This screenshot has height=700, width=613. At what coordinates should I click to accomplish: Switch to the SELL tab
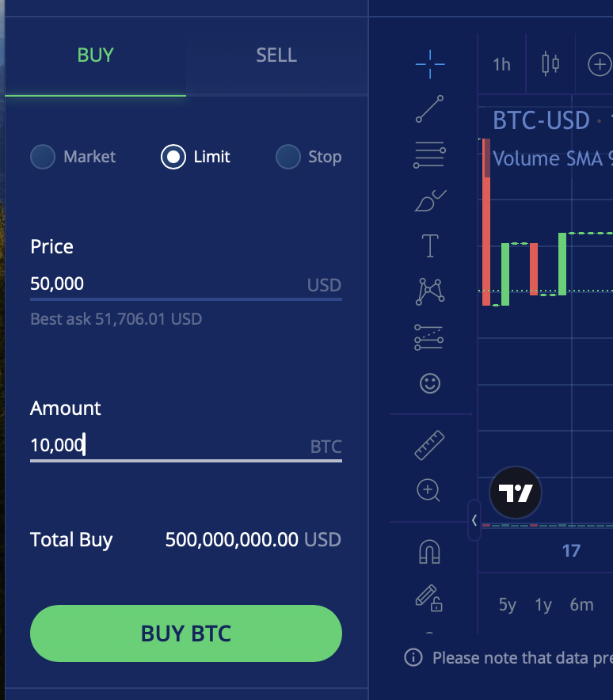point(276,55)
